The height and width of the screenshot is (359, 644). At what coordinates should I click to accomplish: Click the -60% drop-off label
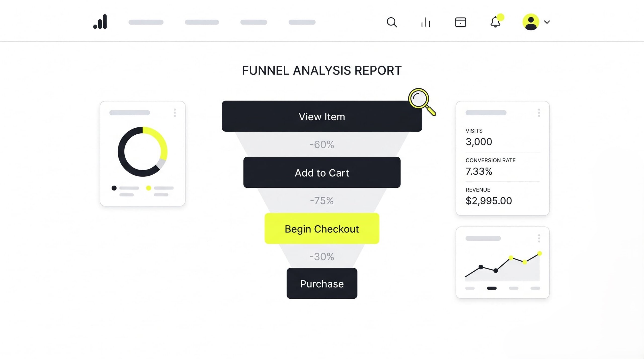coord(322,144)
